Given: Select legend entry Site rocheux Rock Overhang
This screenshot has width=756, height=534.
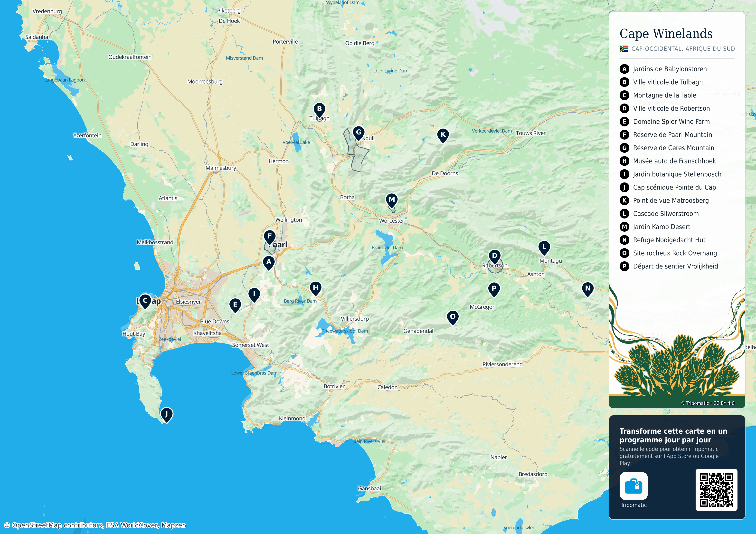Looking at the screenshot, I should click(x=668, y=253).
